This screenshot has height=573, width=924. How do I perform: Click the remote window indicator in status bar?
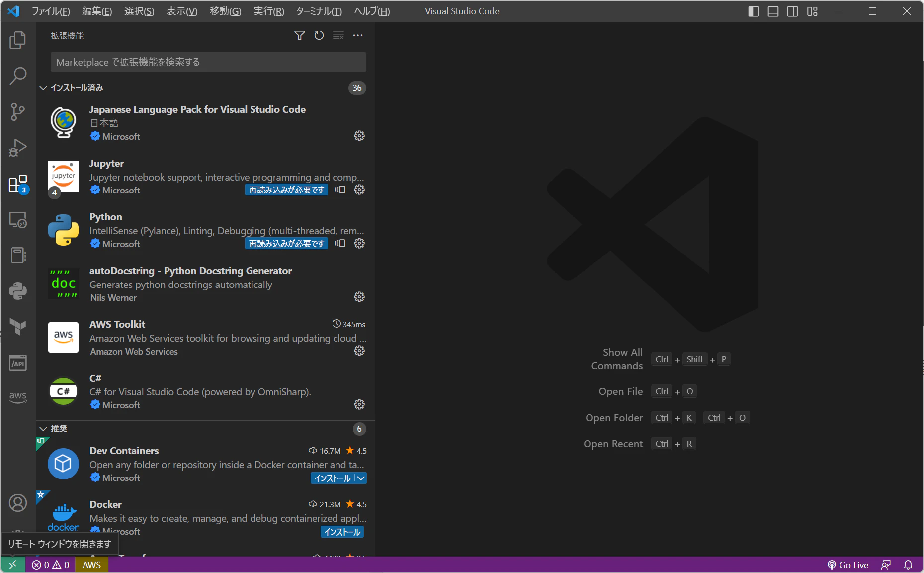(13, 565)
